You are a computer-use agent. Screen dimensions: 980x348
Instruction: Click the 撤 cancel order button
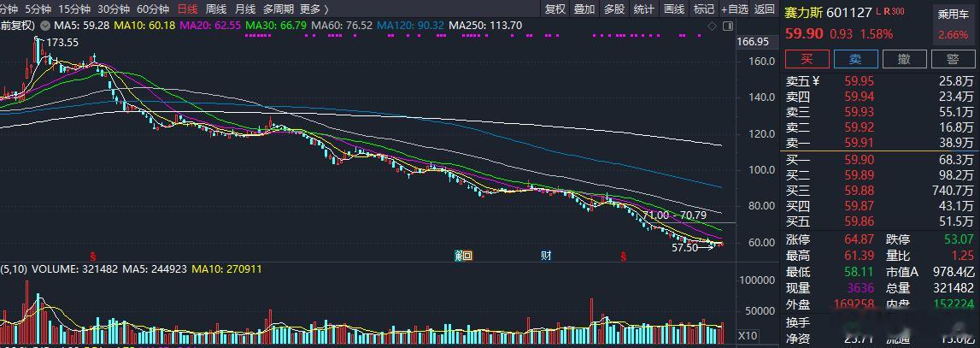904,59
